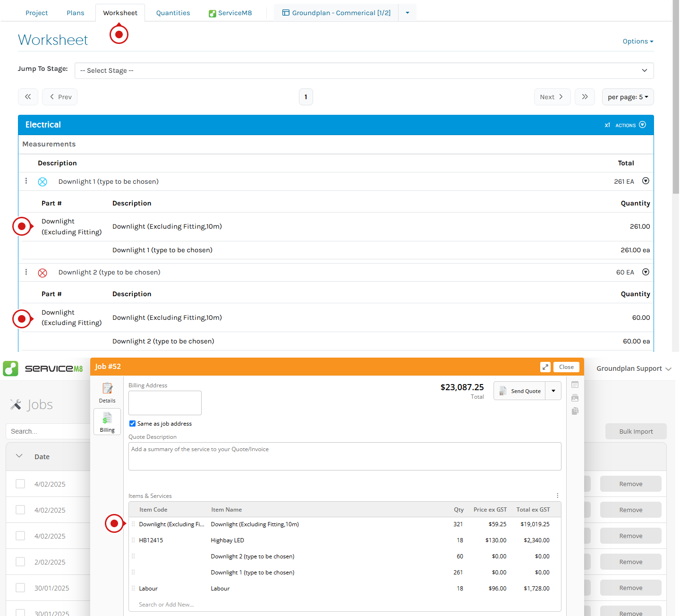The width and height of the screenshot is (680, 616).
Task: Open the Send Quote dropdown arrow
Action: pyautogui.click(x=553, y=391)
